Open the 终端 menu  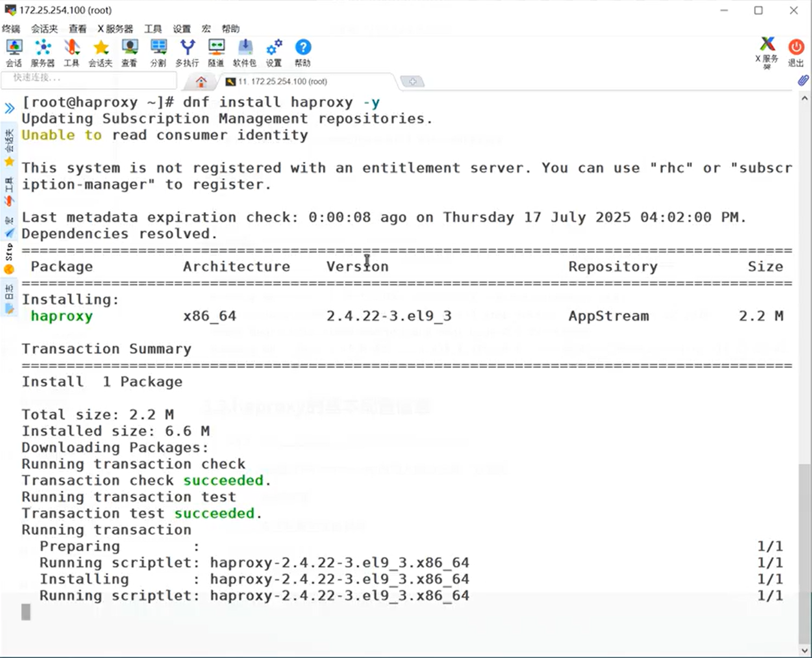11,29
